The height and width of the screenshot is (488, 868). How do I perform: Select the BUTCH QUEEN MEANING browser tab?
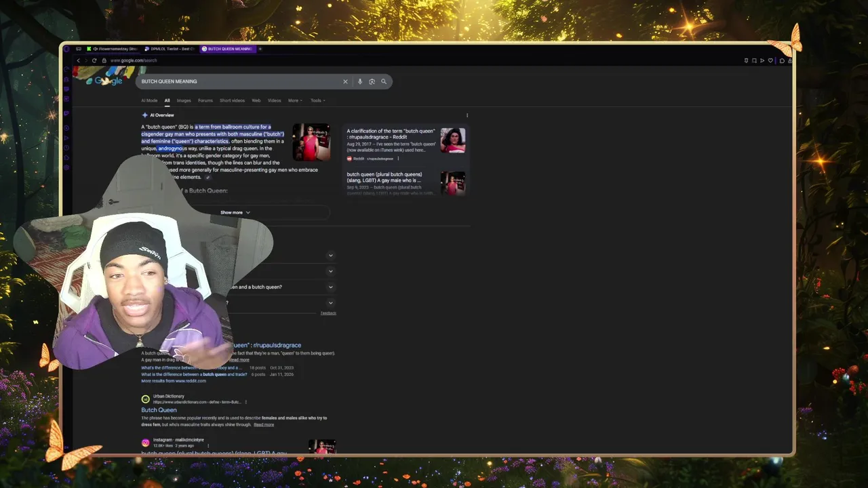pos(226,49)
